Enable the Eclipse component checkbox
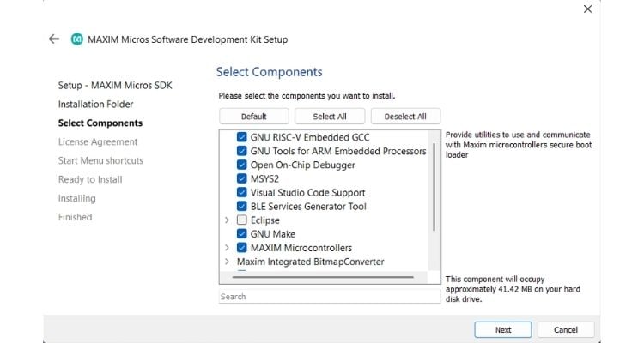This screenshot has height=343, width=644. pos(242,220)
